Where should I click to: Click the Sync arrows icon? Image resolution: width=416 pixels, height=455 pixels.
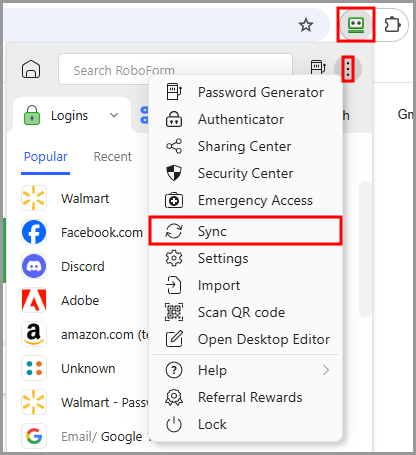pyautogui.click(x=174, y=231)
